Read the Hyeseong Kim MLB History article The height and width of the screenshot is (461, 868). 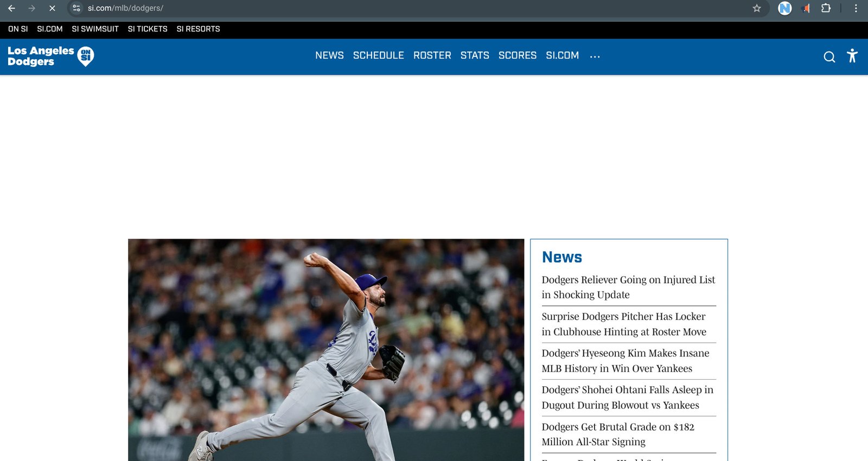(x=625, y=361)
